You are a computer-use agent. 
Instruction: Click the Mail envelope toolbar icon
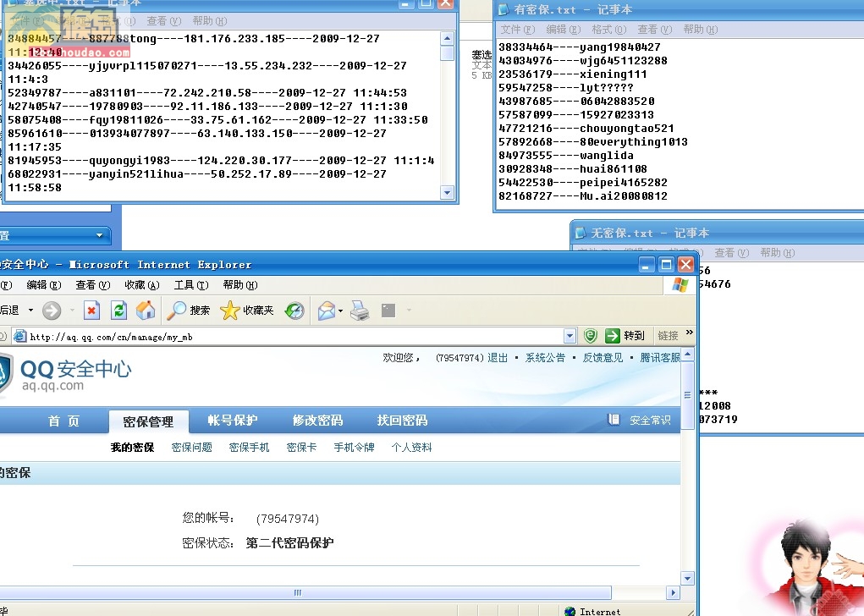click(326, 311)
